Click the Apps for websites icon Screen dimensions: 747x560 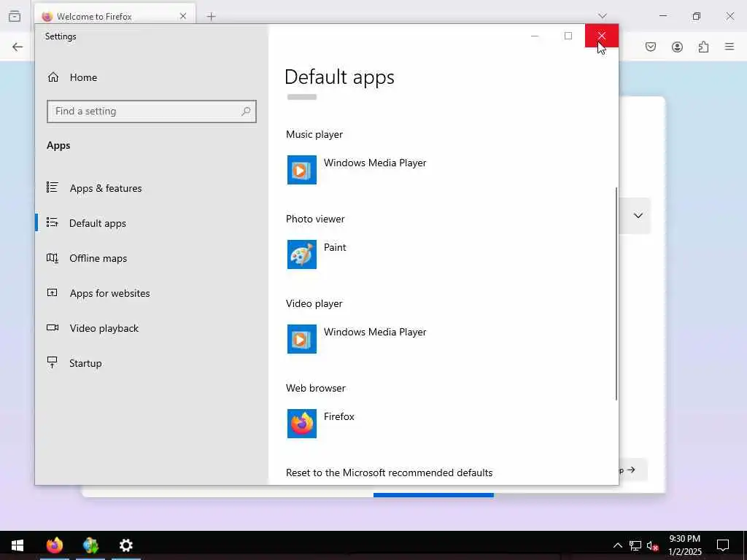[x=53, y=292]
